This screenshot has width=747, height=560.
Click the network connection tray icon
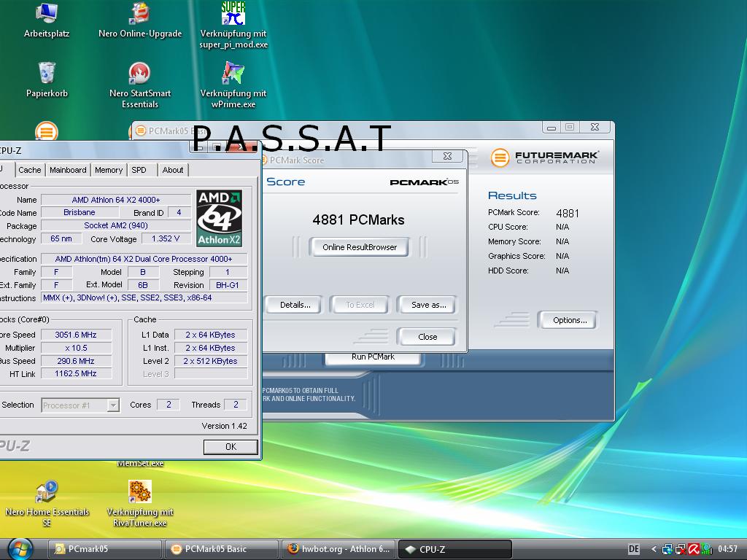tap(667, 549)
